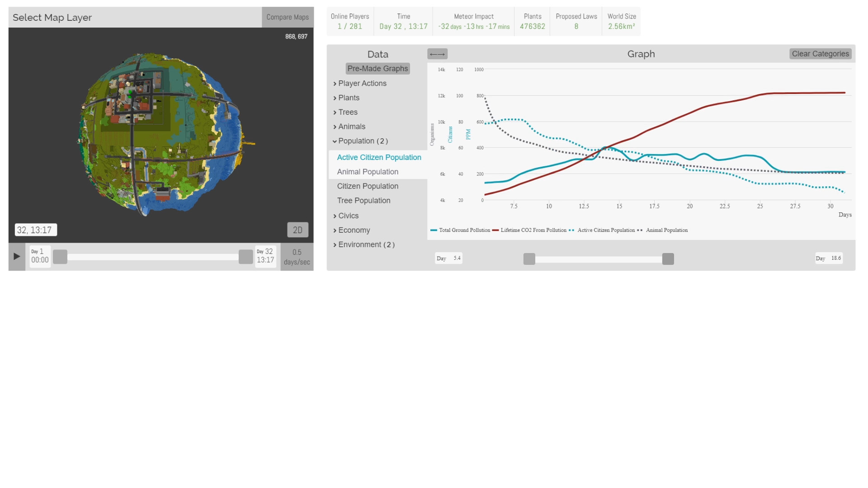Open Compare Maps tab
This screenshot has height=488, width=868.
click(x=288, y=17)
